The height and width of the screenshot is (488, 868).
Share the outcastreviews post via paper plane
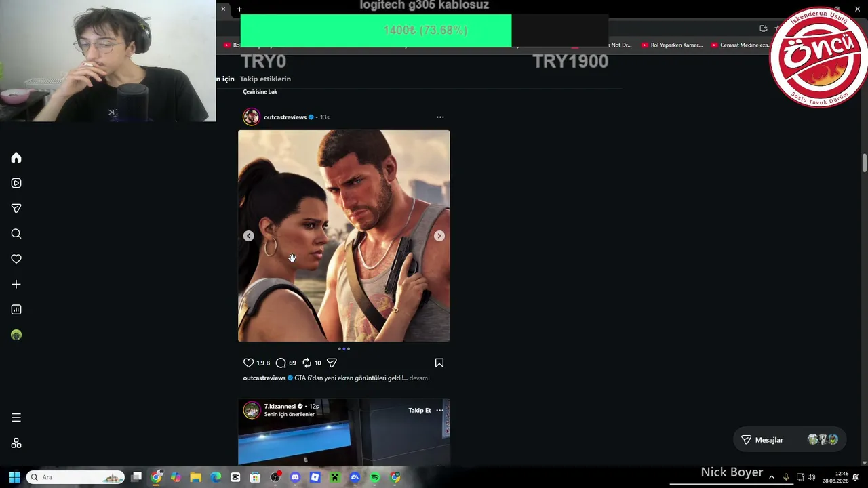[332, 363]
